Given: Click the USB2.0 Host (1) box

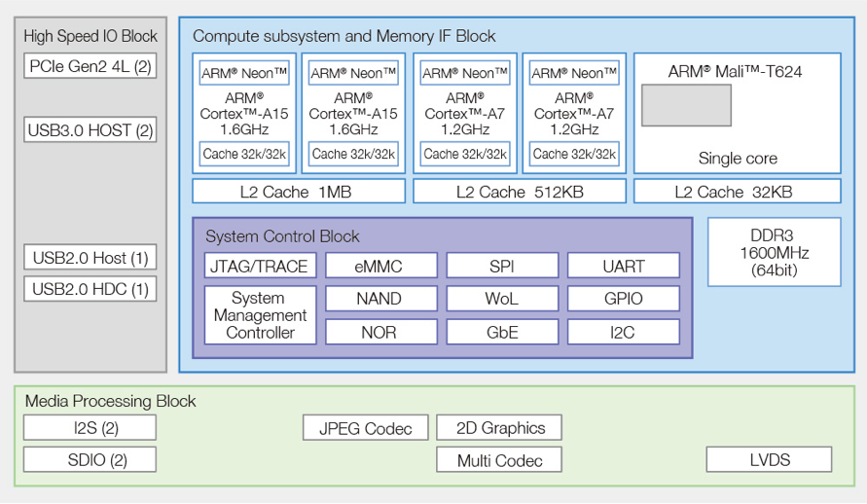Looking at the screenshot, I should pyautogui.click(x=90, y=258).
